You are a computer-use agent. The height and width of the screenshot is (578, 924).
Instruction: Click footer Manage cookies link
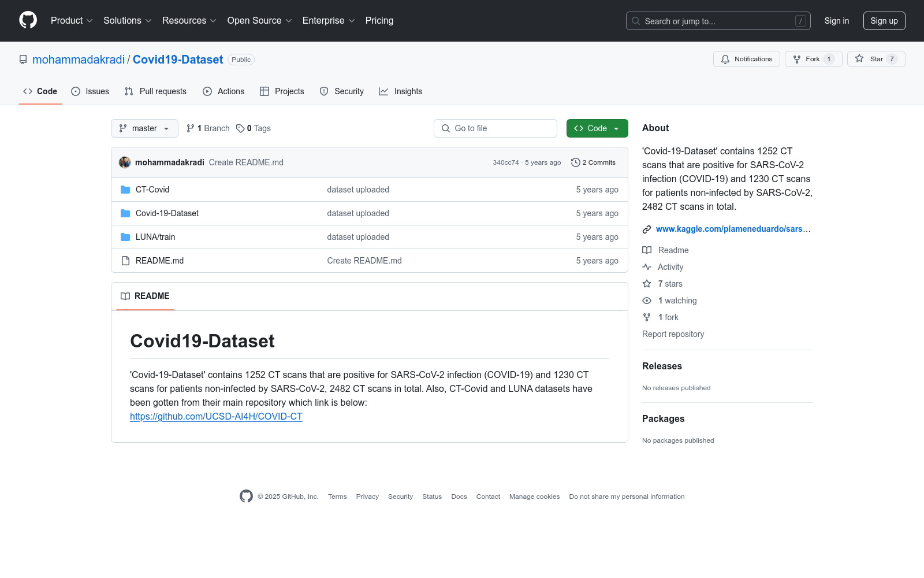tap(534, 497)
